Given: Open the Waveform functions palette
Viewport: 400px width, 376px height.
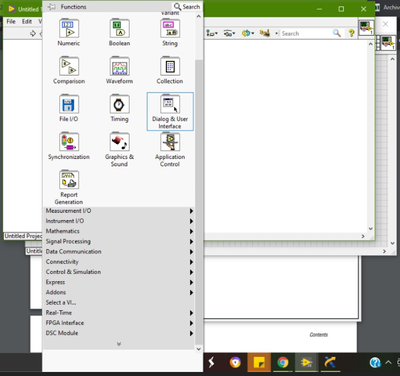Looking at the screenshot, I should (x=119, y=70).
